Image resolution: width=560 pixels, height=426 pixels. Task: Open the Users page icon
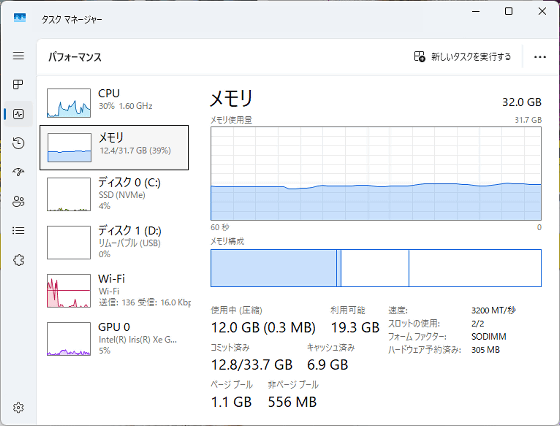[x=18, y=201]
